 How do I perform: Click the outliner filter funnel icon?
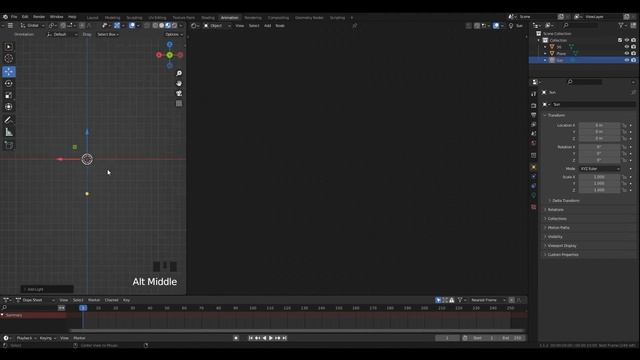pyautogui.click(x=621, y=25)
